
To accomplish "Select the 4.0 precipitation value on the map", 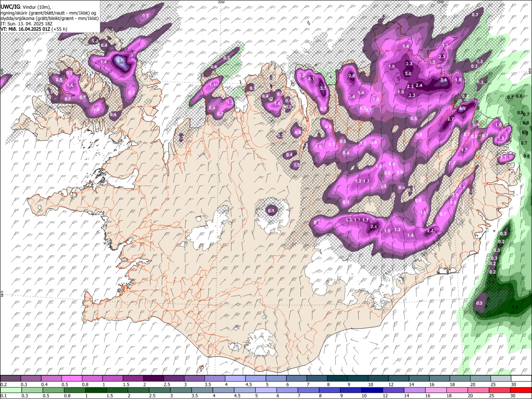I will (x=462, y=108).
